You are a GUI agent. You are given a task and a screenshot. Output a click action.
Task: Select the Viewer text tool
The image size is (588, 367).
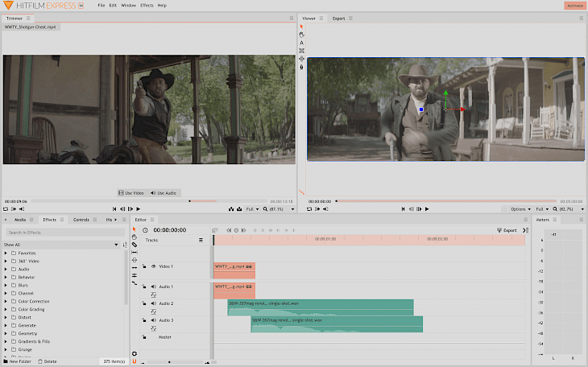301,43
